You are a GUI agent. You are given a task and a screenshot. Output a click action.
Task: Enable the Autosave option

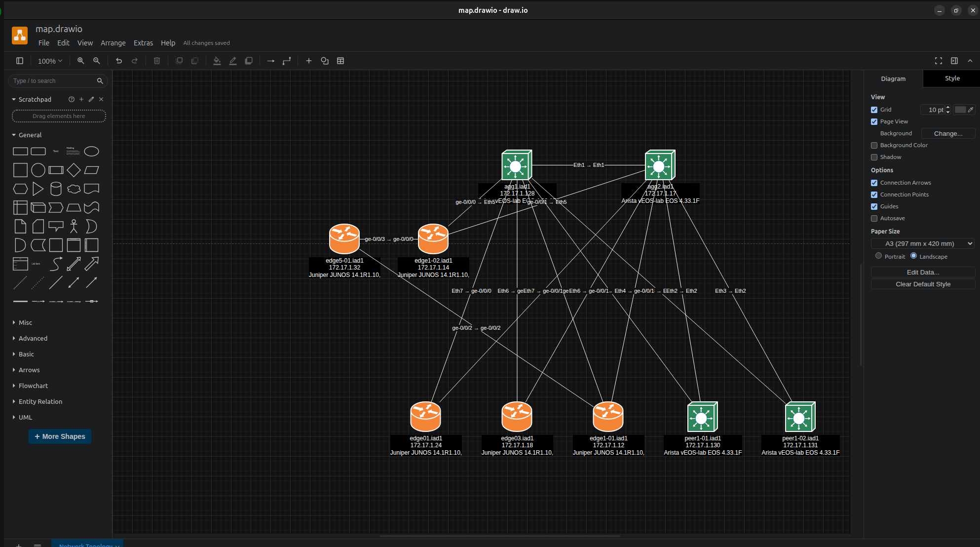point(874,218)
